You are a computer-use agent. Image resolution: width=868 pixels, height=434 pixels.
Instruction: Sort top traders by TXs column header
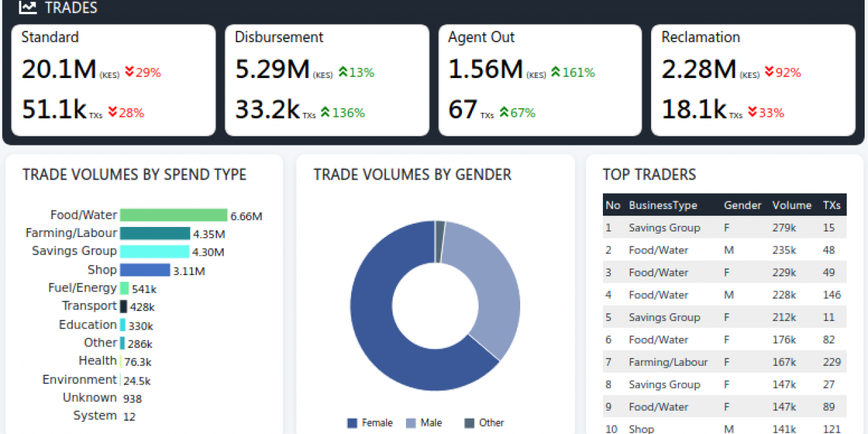coord(831,205)
